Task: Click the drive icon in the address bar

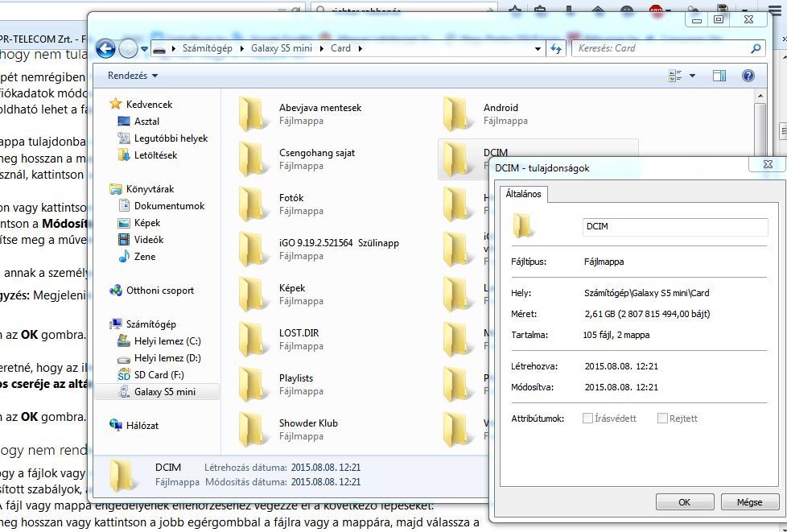Action: 159,48
